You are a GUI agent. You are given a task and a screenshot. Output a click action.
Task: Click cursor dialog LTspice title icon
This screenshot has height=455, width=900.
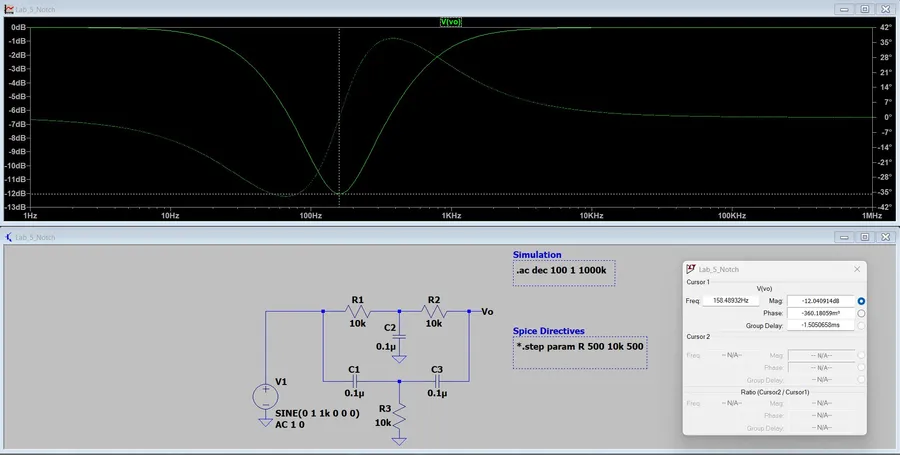pos(691,269)
